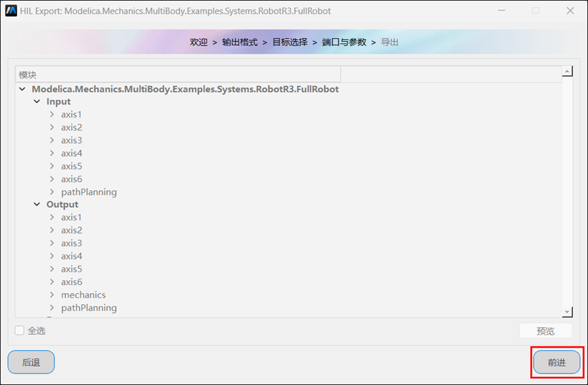Go to the 目标选择 wizard step
The width and height of the screenshot is (588, 385).
pos(290,42)
